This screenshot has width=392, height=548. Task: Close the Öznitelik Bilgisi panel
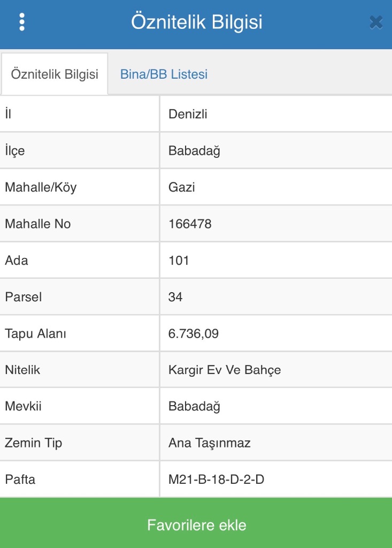click(376, 22)
